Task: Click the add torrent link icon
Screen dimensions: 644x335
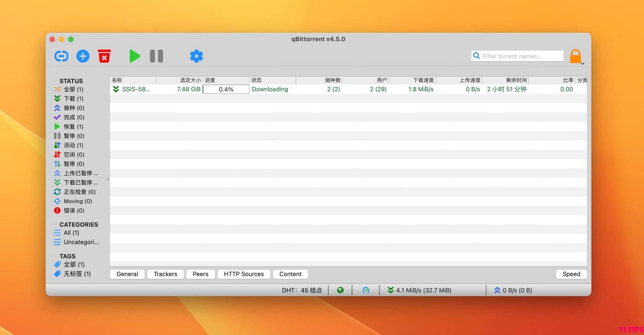Action: pyautogui.click(x=61, y=56)
